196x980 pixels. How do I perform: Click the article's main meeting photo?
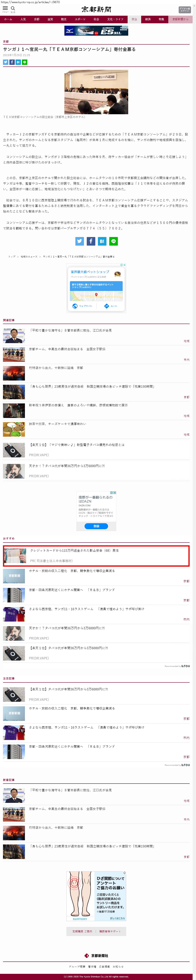(96, 92)
